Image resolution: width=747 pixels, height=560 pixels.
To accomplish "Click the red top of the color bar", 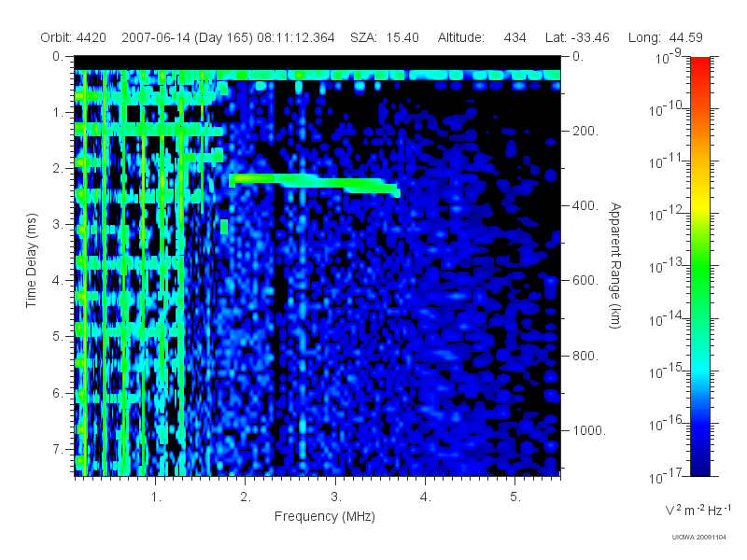I will pyautogui.click(x=700, y=64).
